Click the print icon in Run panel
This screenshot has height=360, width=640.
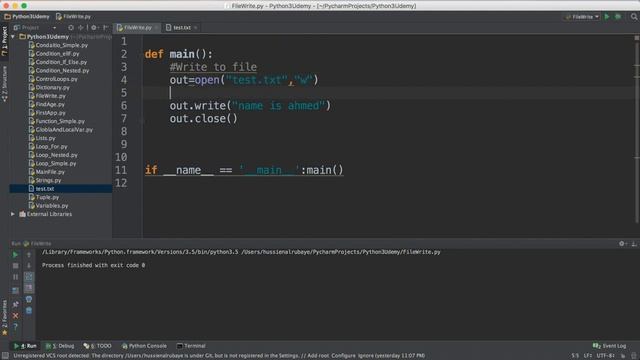click(x=29, y=299)
